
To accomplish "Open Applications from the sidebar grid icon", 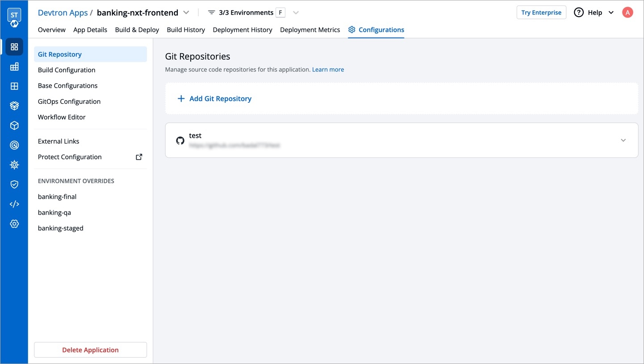I will pyautogui.click(x=14, y=47).
